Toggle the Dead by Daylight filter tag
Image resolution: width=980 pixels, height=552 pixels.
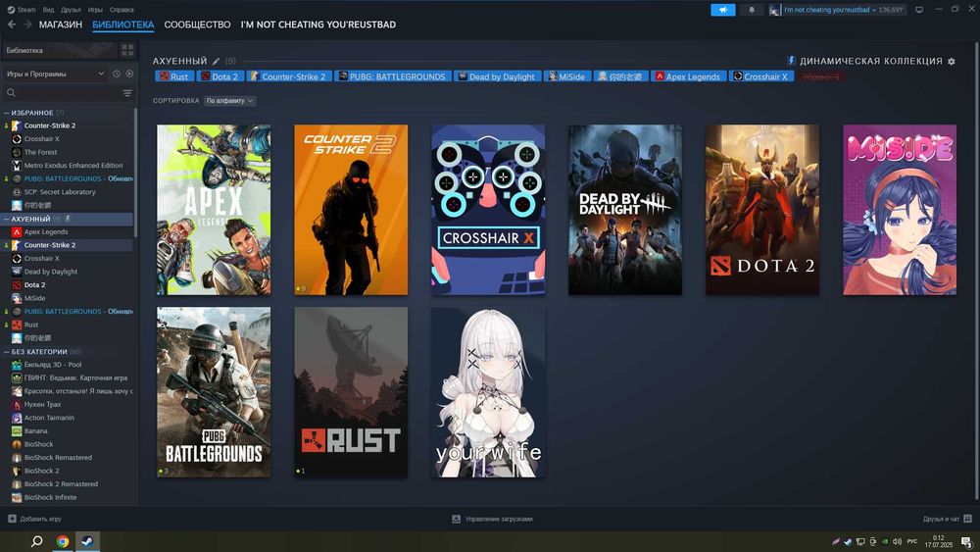pos(498,76)
